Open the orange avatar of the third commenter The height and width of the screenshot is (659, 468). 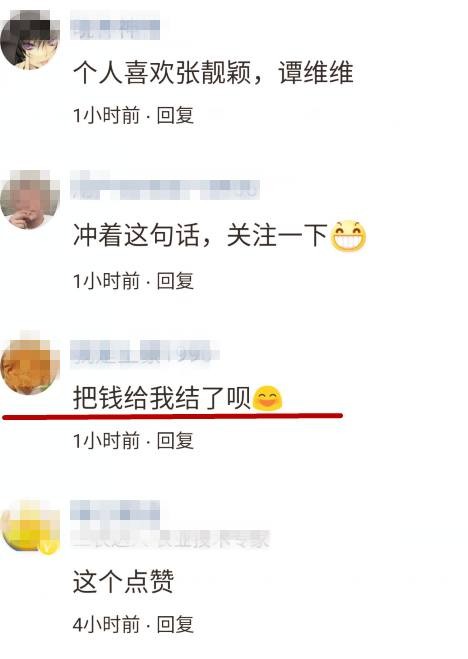coord(29,365)
